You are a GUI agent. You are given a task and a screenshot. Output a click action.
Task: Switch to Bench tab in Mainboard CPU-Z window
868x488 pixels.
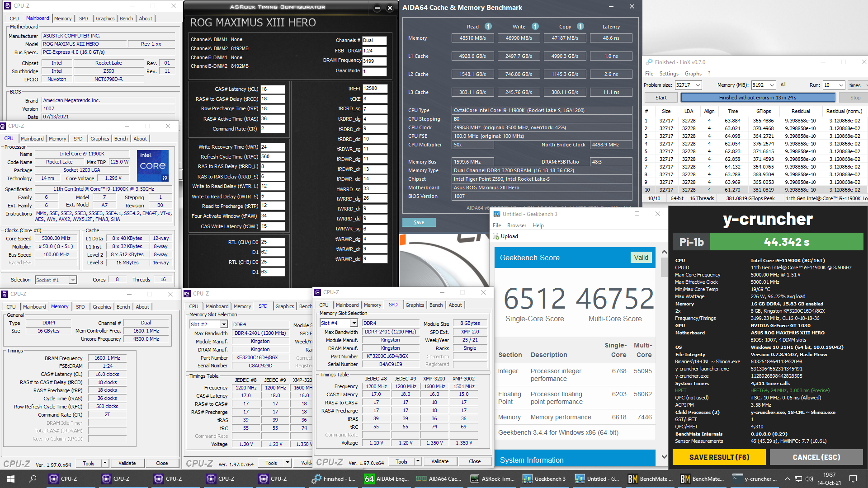click(126, 19)
